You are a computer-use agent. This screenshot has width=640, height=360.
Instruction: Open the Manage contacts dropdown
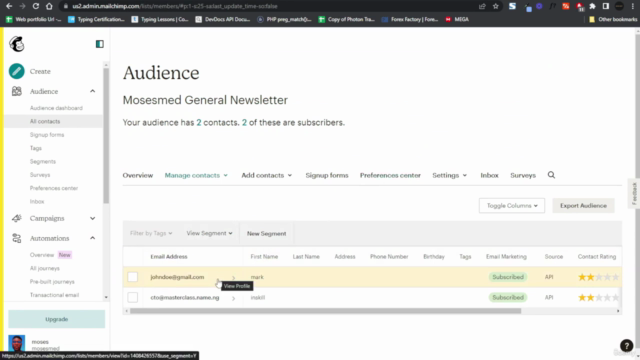point(196,175)
